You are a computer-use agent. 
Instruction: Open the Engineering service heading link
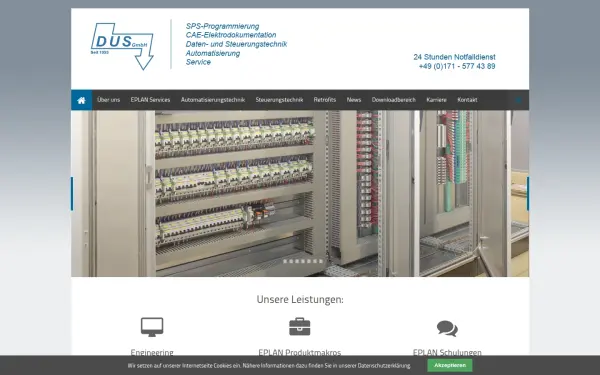point(152,352)
